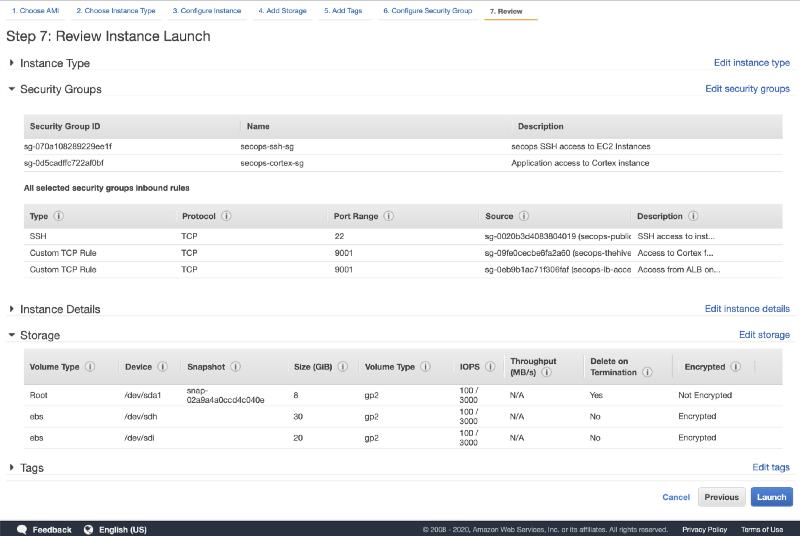Image resolution: width=800 pixels, height=536 pixels.
Task: Click info icon beside Snapshot header
Action: click(234, 367)
